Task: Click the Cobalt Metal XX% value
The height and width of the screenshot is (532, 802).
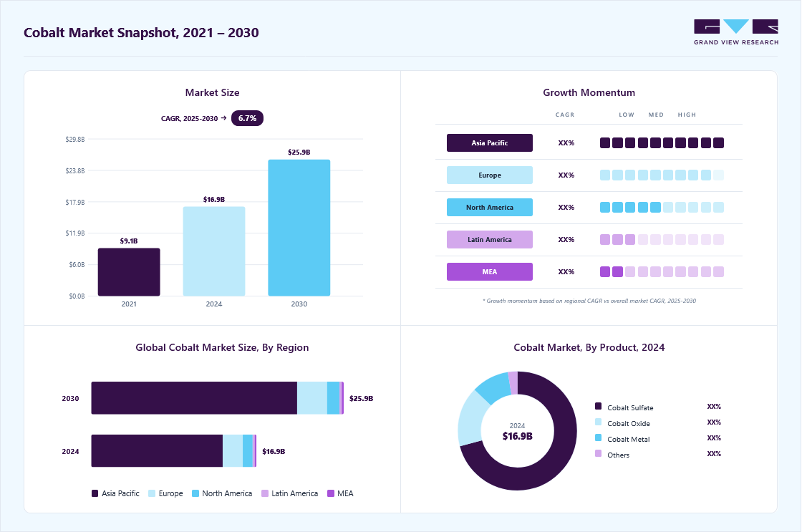Action: tap(714, 438)
